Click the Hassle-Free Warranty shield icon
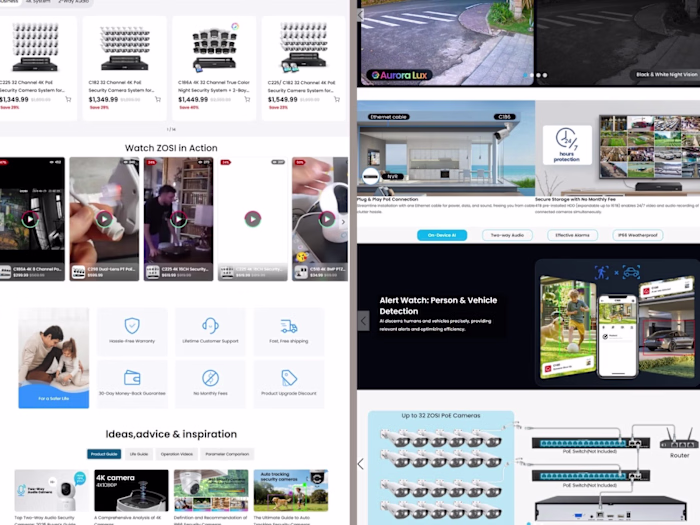The width and height of the screenshot is (700, 525). click(132, 326)
